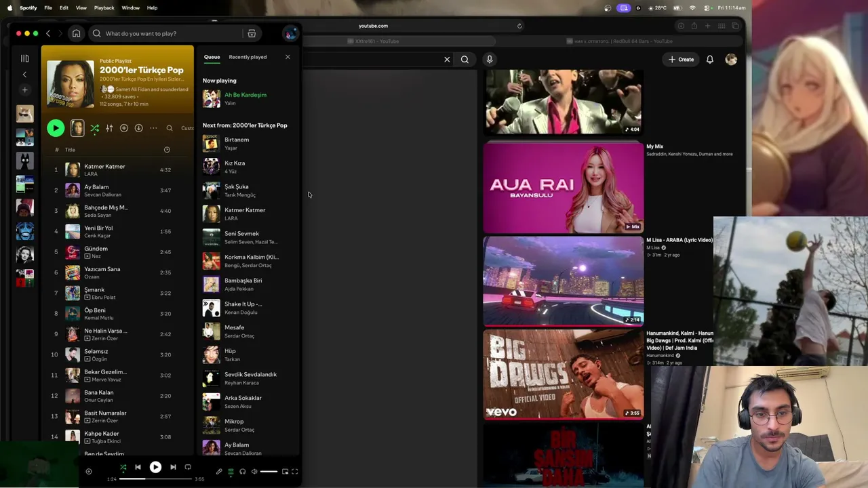Resume playback in bottom player bar
The image size is (868, 488).
(x=155, y=467)
